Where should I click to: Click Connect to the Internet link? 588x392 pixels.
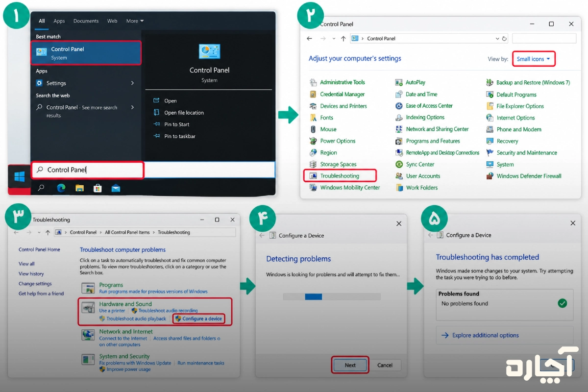(x=123, y=338)
